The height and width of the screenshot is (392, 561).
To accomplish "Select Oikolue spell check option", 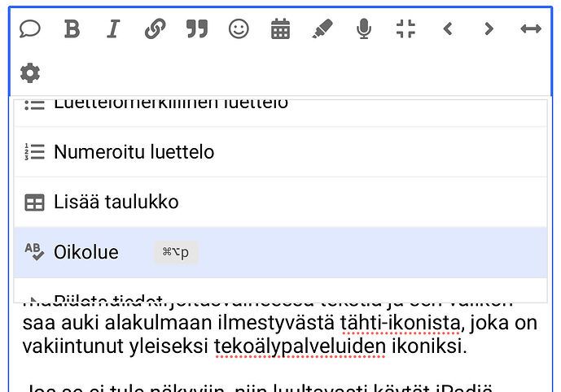I will 280,252.
